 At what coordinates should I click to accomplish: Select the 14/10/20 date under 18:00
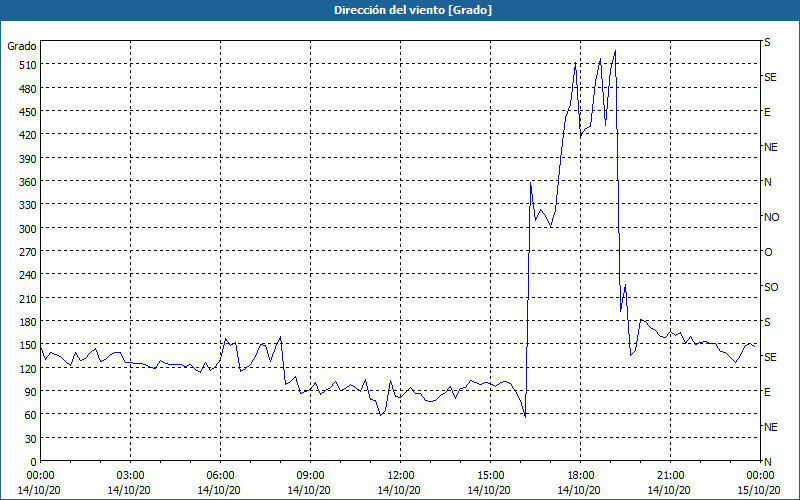[x=579, y=490]
